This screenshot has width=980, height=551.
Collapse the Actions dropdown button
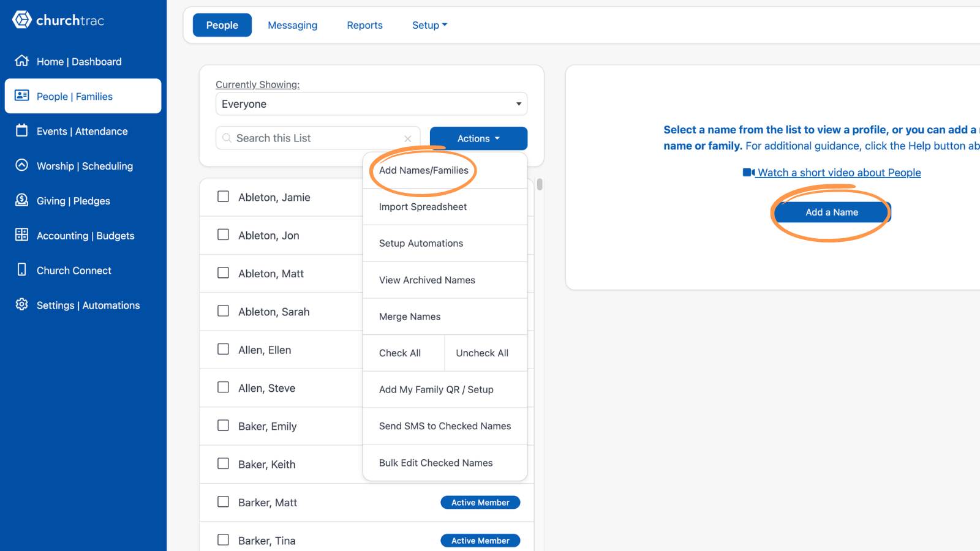(x=478, y=138)
